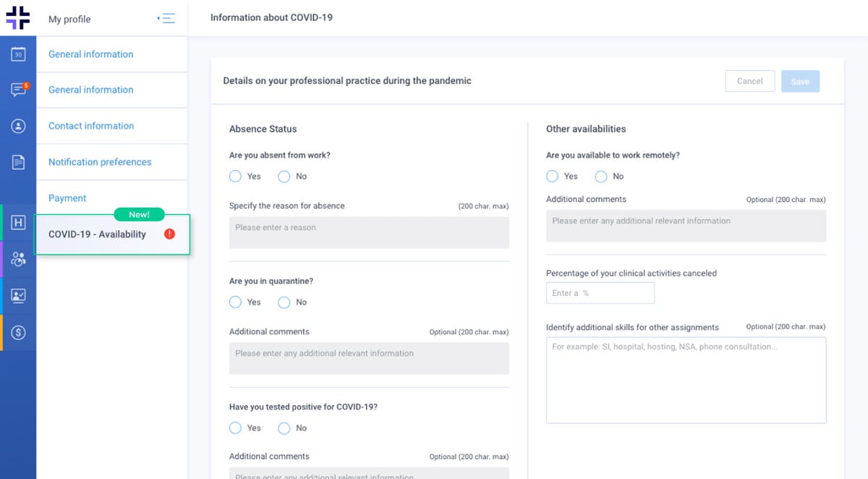The image size is (868, 479).
Task: Click the New! green badge
Action: click(x=139, y=214)
